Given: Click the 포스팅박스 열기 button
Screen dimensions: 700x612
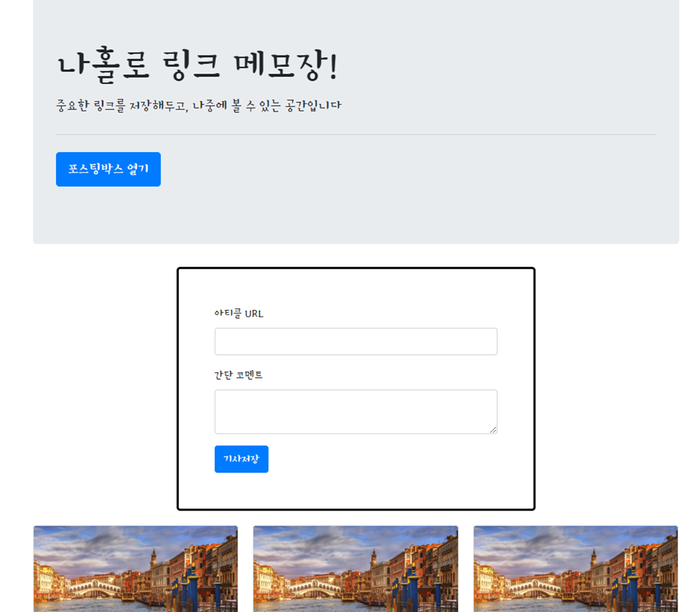Looking at the screenshot, I should pyautogui.click(x=108, y=169).
